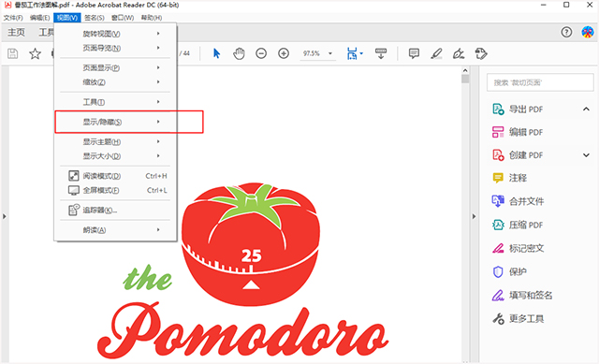
Task: Open the 文件(F) menu
Action: 13,18
